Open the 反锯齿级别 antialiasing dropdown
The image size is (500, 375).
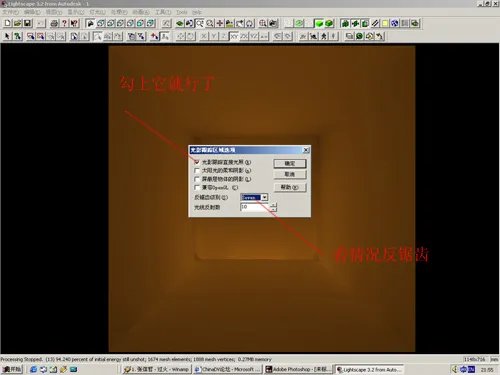(x=264, y=197)
